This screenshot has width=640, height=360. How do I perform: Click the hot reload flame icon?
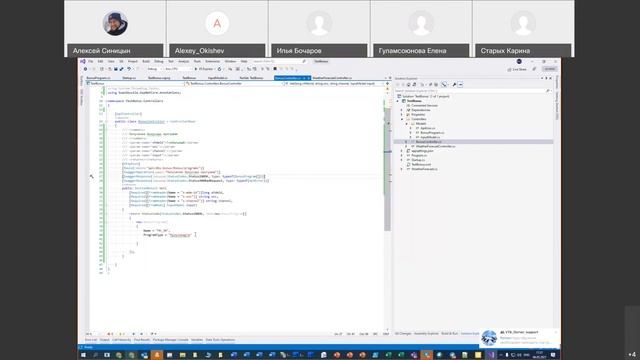220,69
